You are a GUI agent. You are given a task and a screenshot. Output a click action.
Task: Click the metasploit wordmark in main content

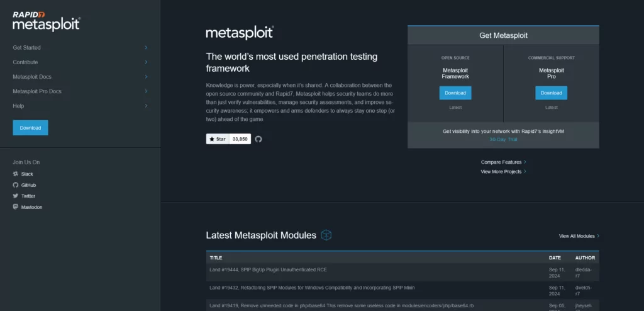pos(240,33)
